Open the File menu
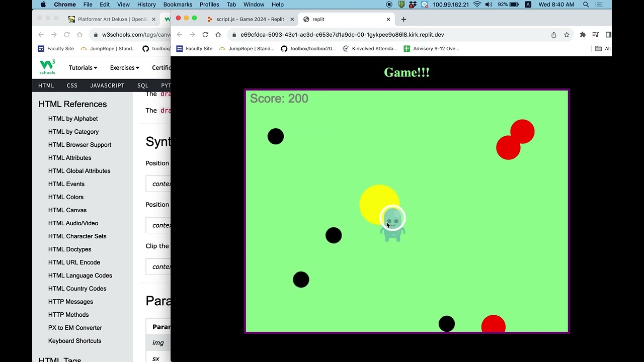 click(88, 5)
